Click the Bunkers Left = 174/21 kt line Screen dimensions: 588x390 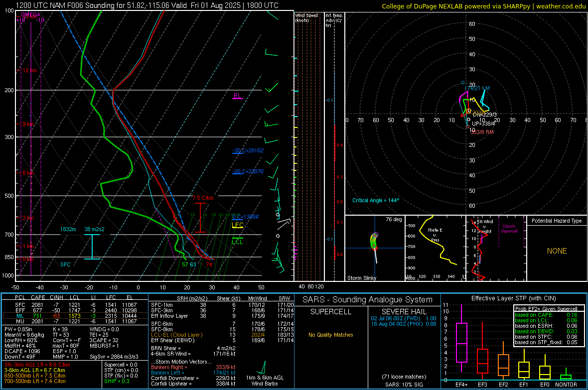pos(193,373)
